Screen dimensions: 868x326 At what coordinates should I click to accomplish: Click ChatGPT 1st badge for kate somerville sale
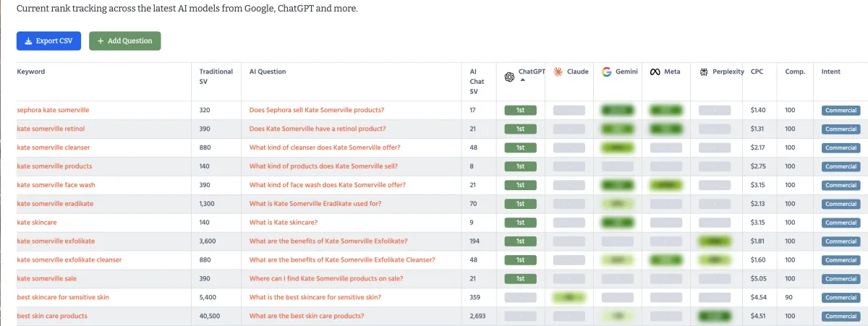coord(520,278)
